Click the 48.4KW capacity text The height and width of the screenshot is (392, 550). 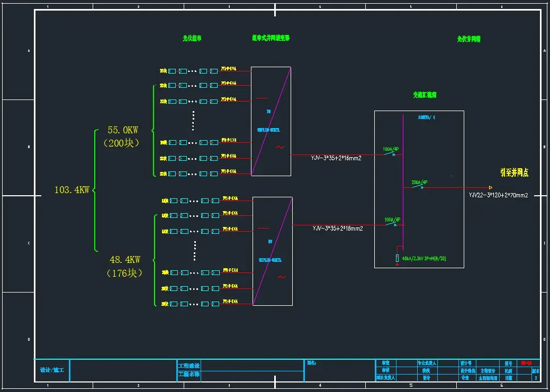coord(125,259)
